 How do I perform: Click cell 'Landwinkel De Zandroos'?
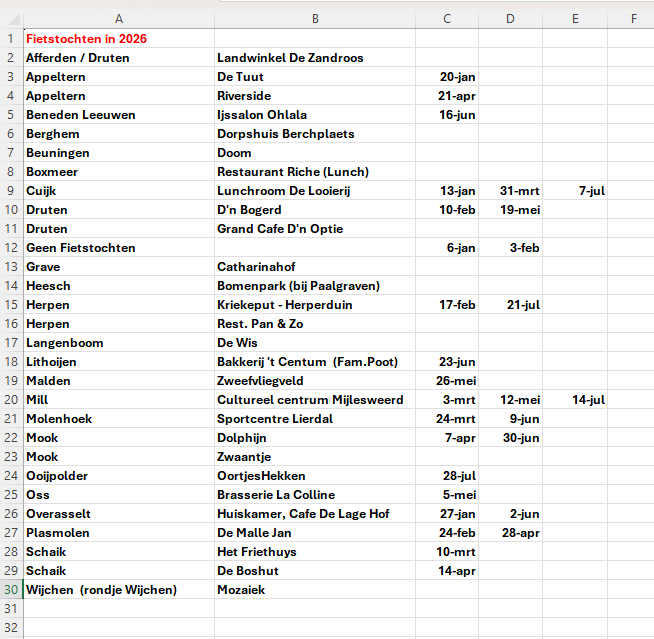315,58
